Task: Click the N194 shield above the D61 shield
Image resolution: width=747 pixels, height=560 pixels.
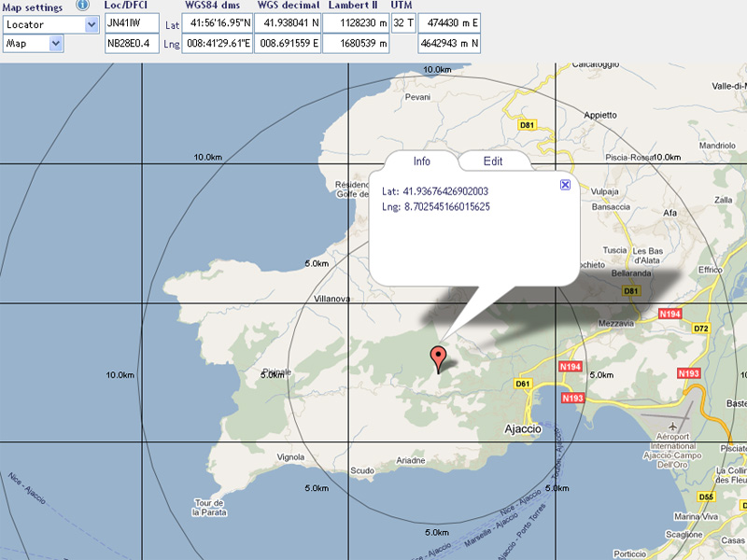Action: coord(571,367)
